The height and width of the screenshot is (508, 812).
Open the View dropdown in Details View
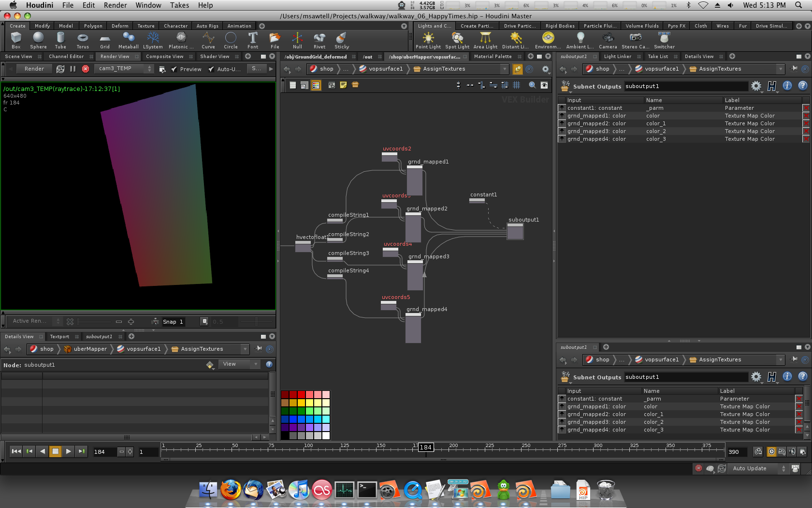(239, 364)
